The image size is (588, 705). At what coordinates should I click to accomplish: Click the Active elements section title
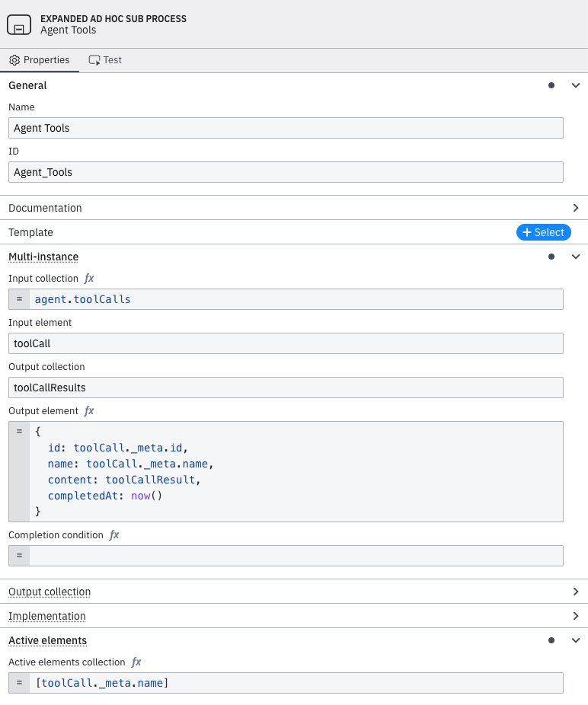pos(48,640)
